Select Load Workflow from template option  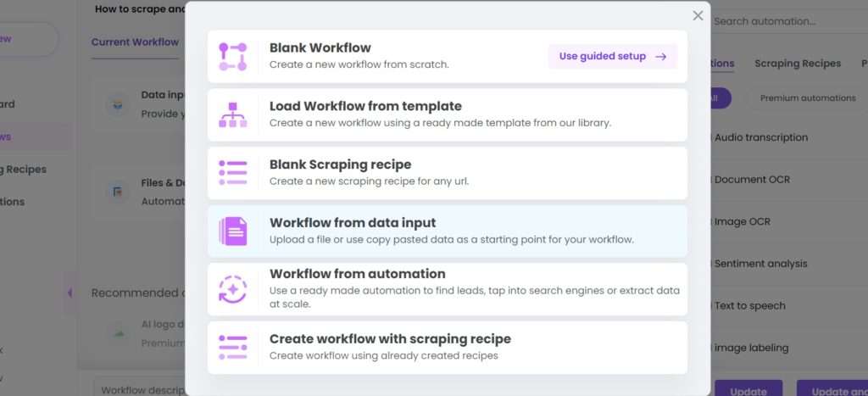(x=448, y=114)
